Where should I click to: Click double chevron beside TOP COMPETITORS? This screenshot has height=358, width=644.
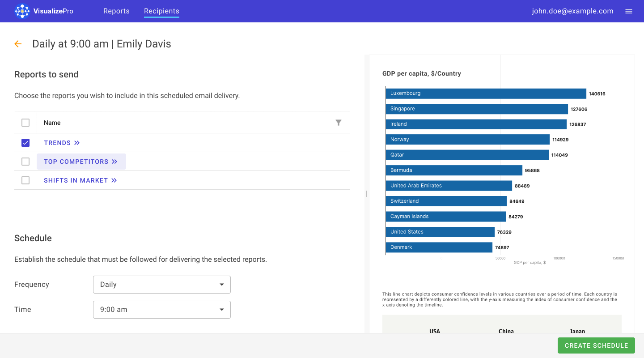pos(114,162)
